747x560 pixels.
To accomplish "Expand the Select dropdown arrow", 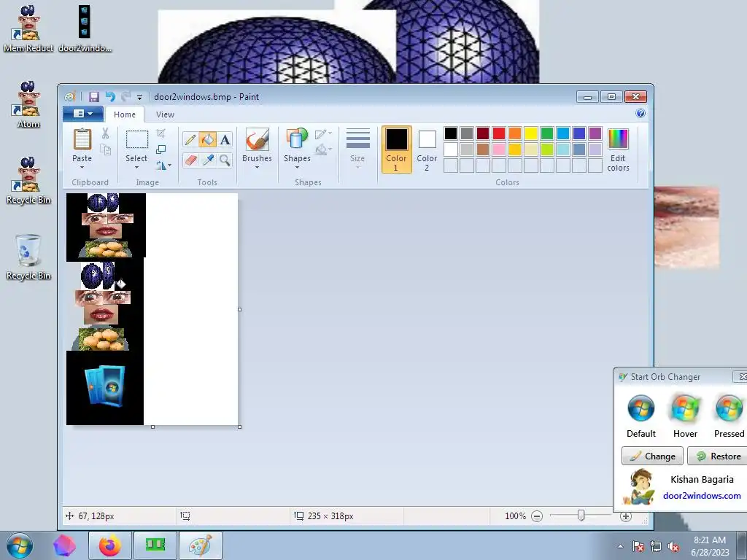I will 136,167.
